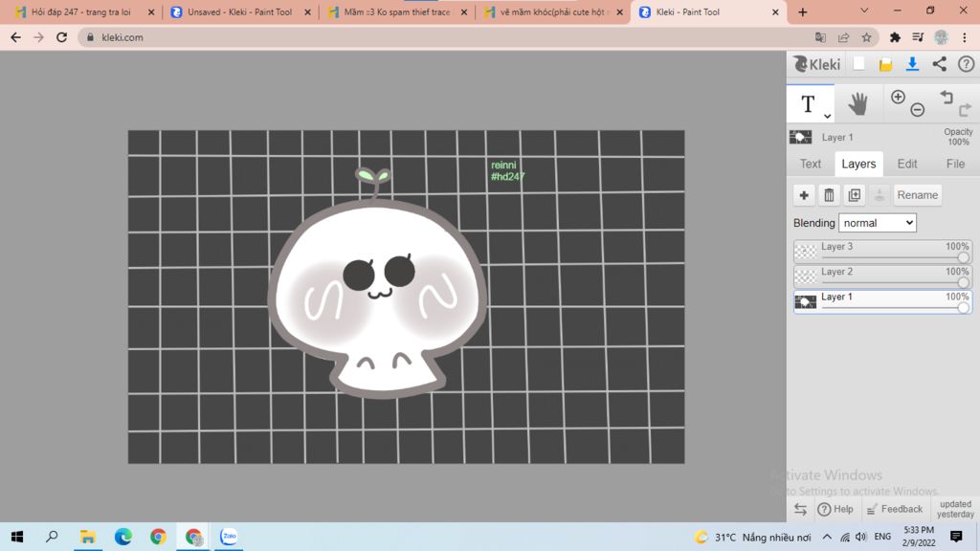Open Chrome profile avatar
This screenshot has width=980, height=551.
pos(942,37)
